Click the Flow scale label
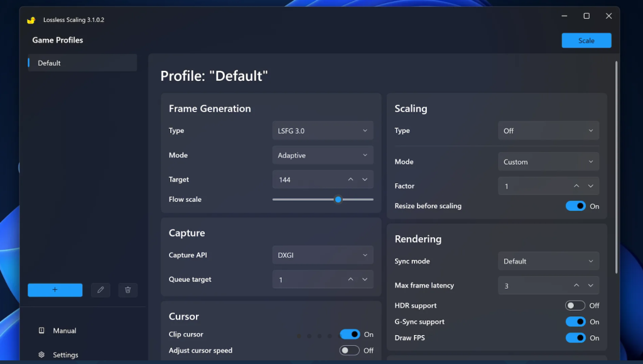 click(x=185, y=199)
